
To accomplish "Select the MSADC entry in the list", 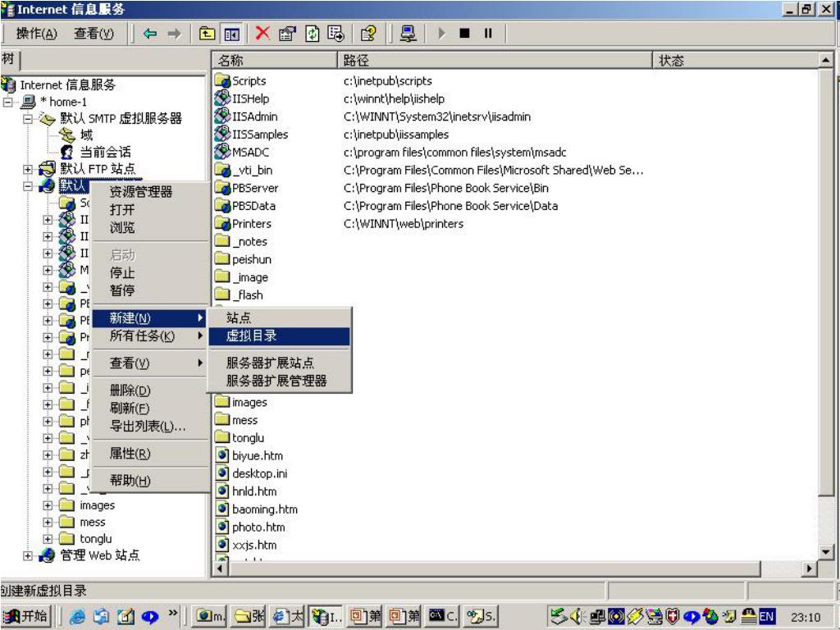I will [250, 152].
